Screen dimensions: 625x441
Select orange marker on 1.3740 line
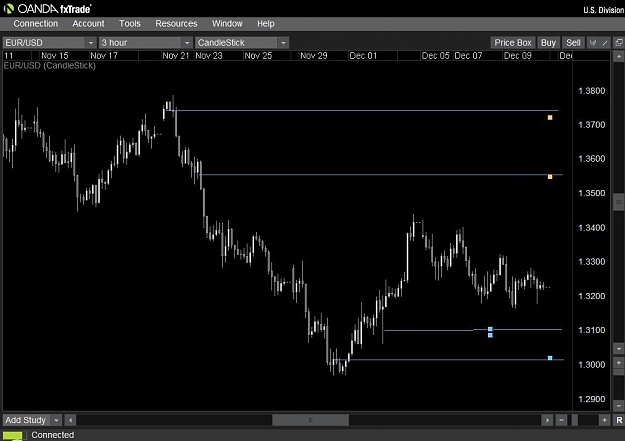(x=550, y=118)
